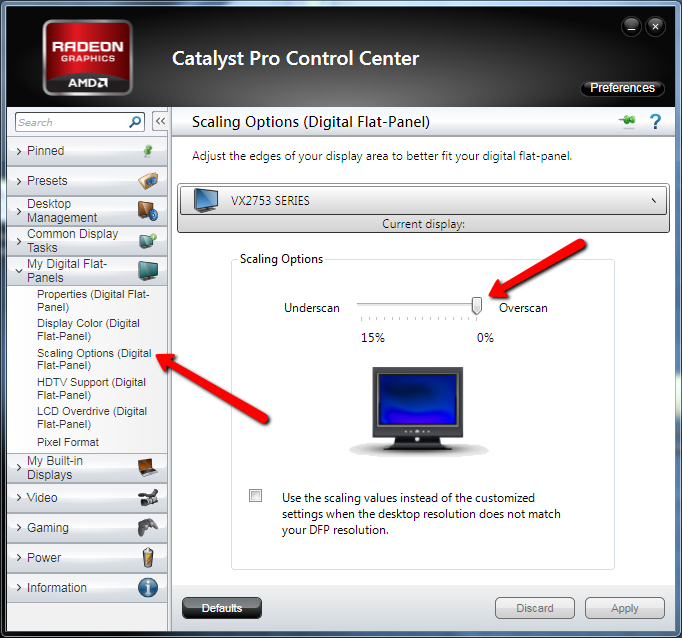The height and width of the screenshot is (638, 682).
Task: Expand the Pinned section
Action: point(45,151)
